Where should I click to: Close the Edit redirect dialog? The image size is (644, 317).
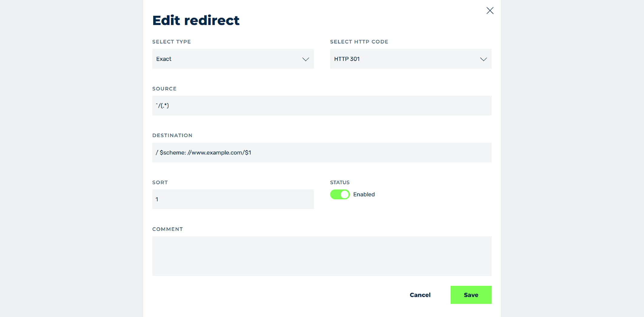490,11
